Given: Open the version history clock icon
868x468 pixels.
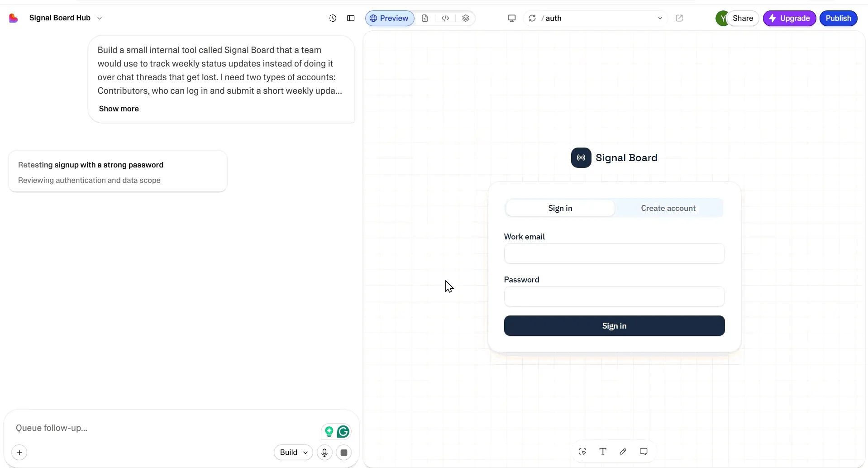Looking at the screenshot, I should 333,18.
